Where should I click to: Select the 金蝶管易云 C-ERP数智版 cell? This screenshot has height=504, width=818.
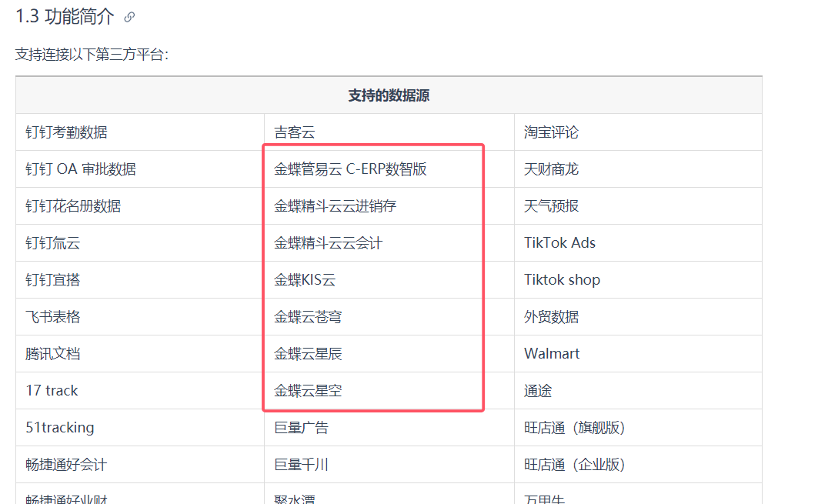[389, 169]
